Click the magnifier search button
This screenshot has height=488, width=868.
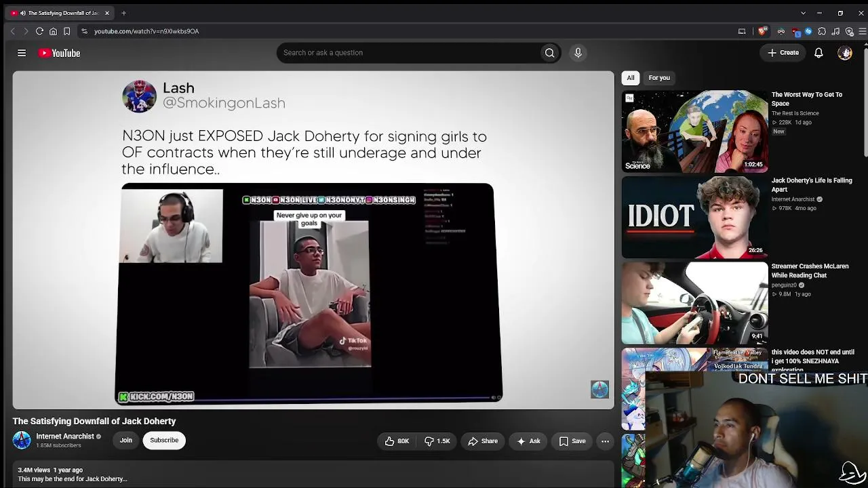click(549, 53)
